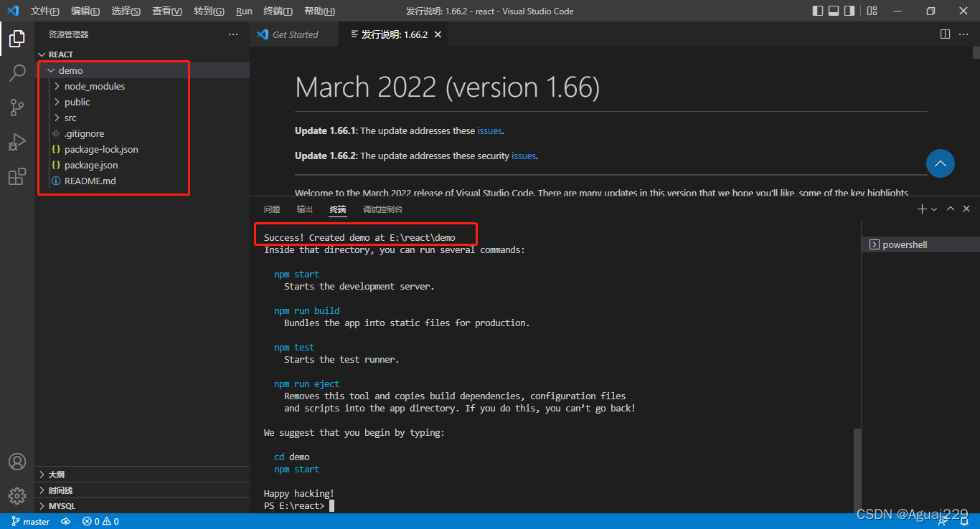This screenshot has width=980, height=529.
Task: Open the 帮助(H) menu
Action: tap(319, 11)
